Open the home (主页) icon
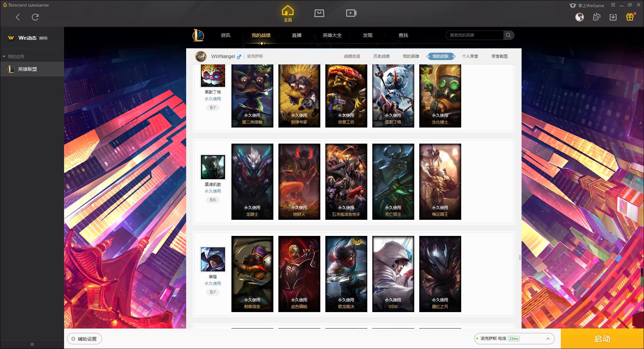 pos(288,14)
